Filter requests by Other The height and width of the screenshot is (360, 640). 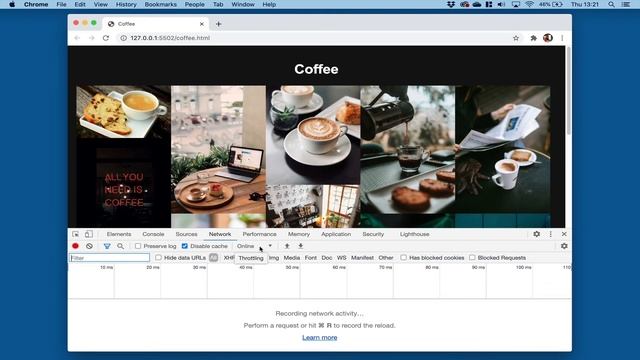[x=386, y=258]
